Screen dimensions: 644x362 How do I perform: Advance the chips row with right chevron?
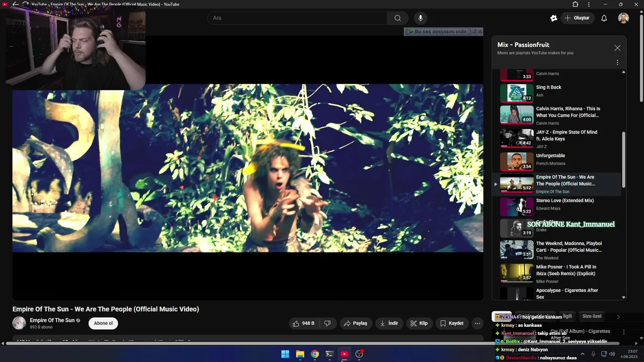[618, 317]
